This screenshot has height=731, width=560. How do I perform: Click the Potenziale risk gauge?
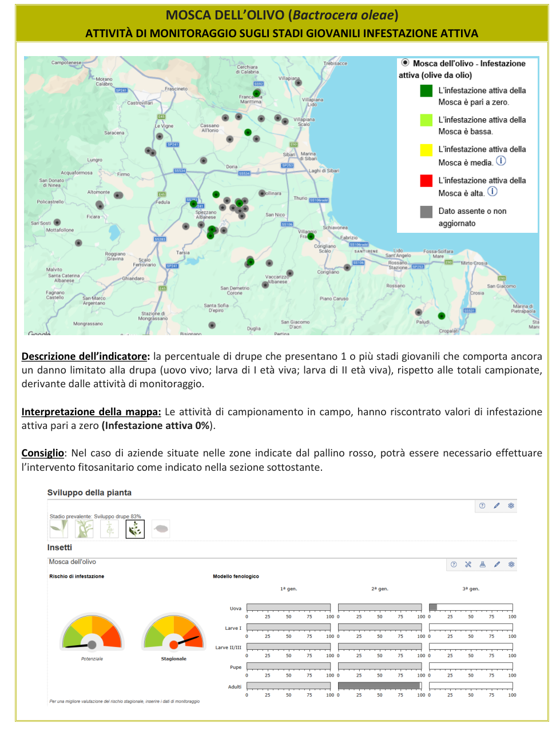(92, 632)
